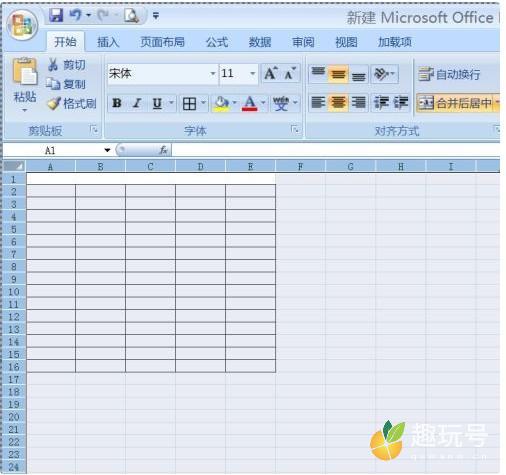This screenshot has height=475, width=506.
Task: Select column A header
Action: coord(51,166)
